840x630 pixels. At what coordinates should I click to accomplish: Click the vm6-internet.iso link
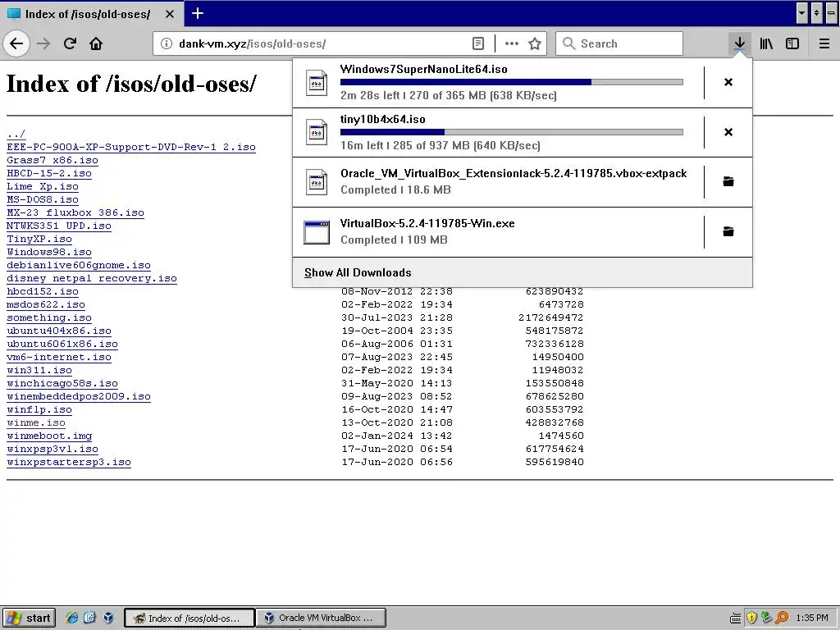click(x=59, y=357)
